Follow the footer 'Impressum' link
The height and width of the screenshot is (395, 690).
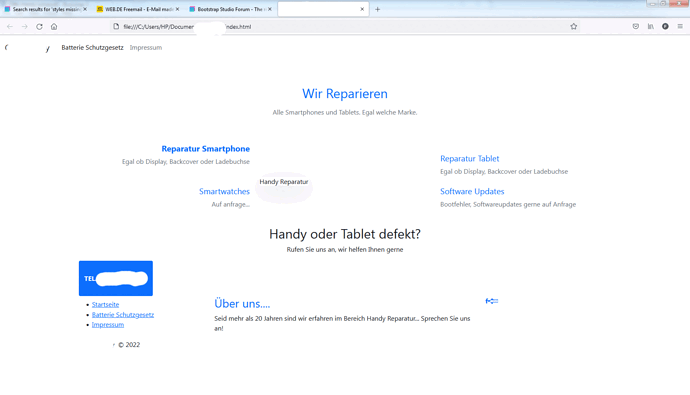(108, 325)
